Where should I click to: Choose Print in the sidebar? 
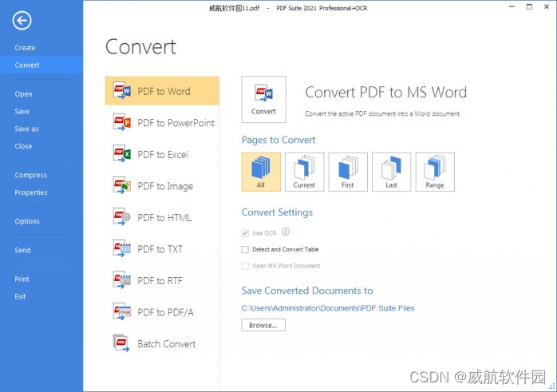coord(22,279)
